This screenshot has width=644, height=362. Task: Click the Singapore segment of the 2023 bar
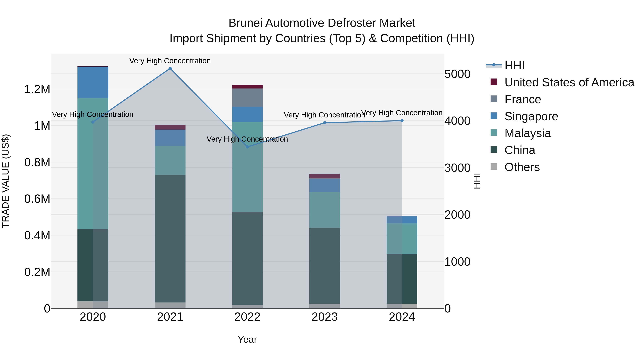pyautogui.click(x=325, y=185)
